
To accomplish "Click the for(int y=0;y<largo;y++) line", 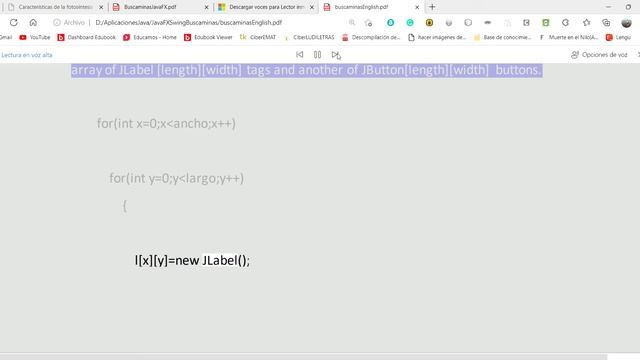I will tap(176, 178).
